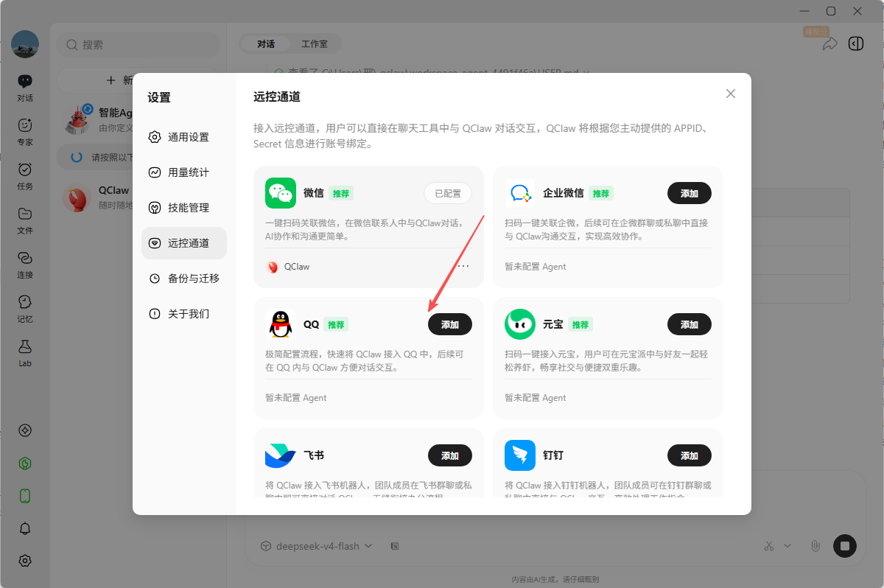Screen dimensions: 884x588
Task: Click the scissors tool icon in input bar
Action: click(769, 546)
